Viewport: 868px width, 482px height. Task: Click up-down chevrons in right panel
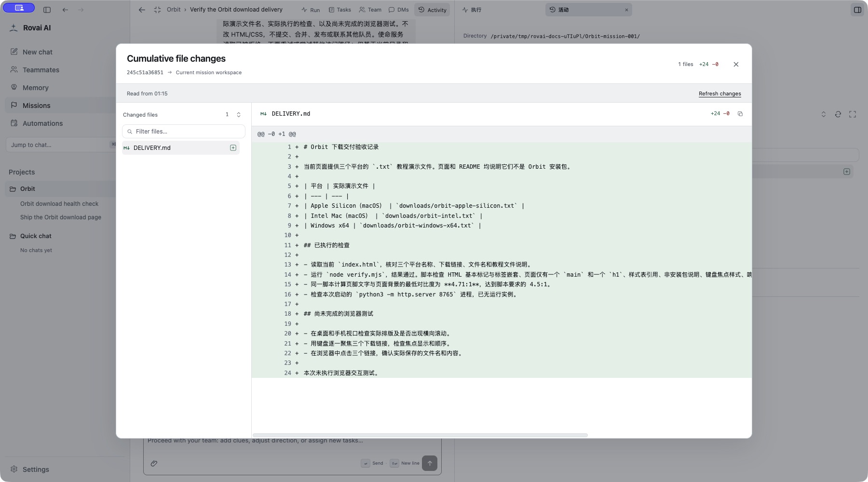[x=824, y=114]
